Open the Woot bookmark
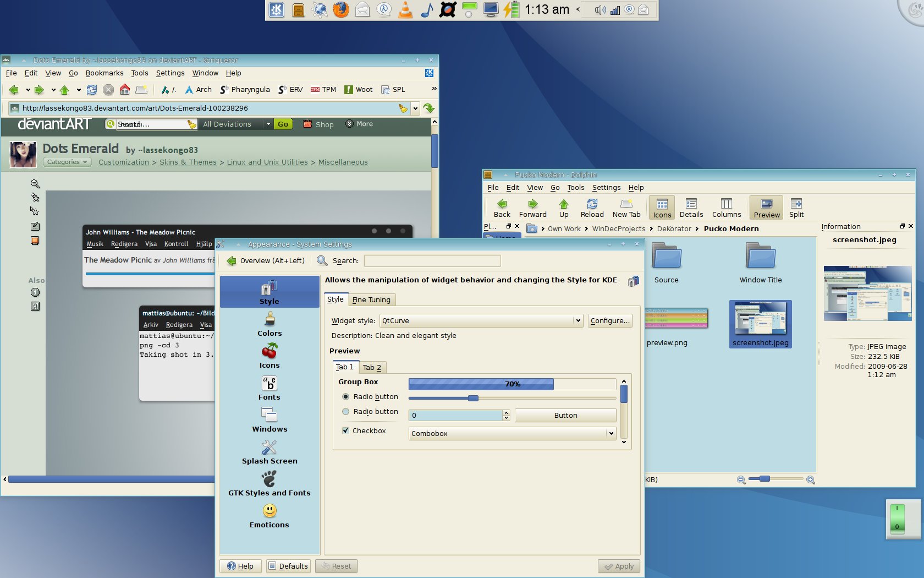924x578 pixels. click(358, 90)
